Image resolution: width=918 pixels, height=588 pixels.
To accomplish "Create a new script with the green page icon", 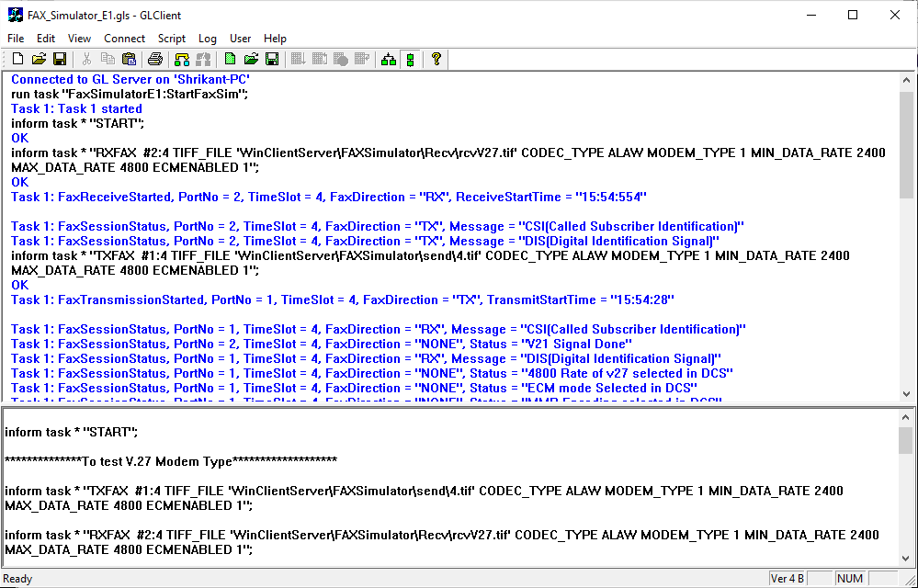I will click(230, 59).
